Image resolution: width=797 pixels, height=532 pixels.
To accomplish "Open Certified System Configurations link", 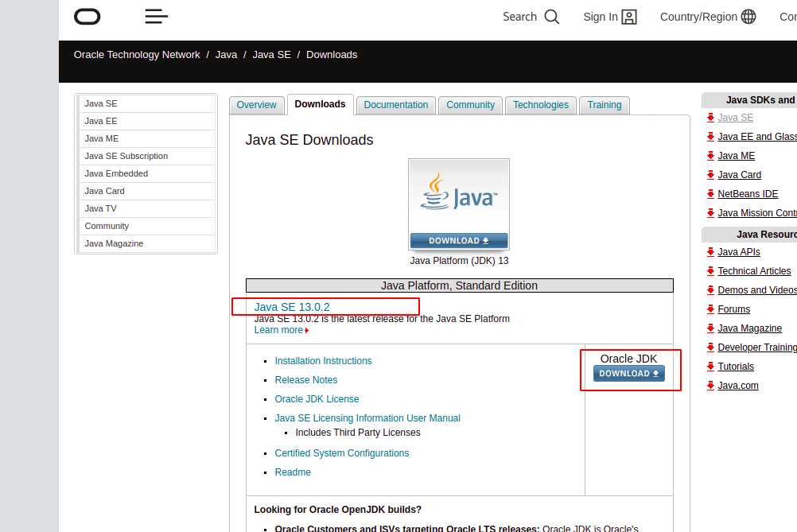I will point(341,453).
